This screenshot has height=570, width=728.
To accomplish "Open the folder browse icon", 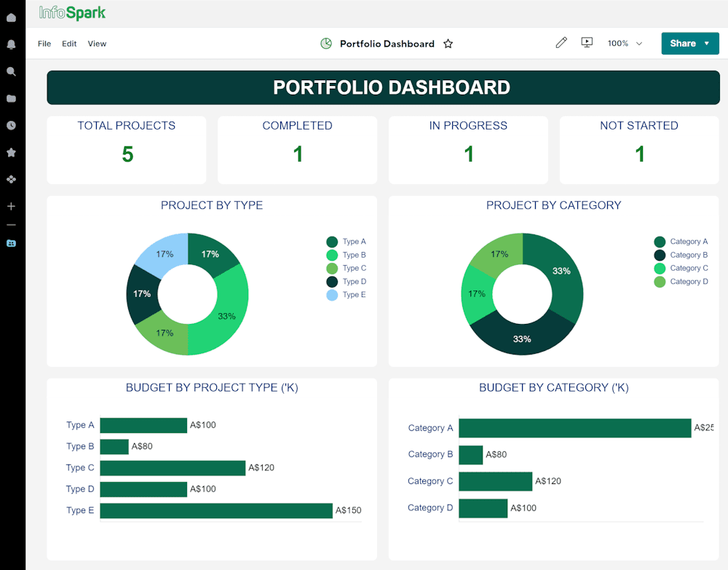I will [x=11, y=98].
